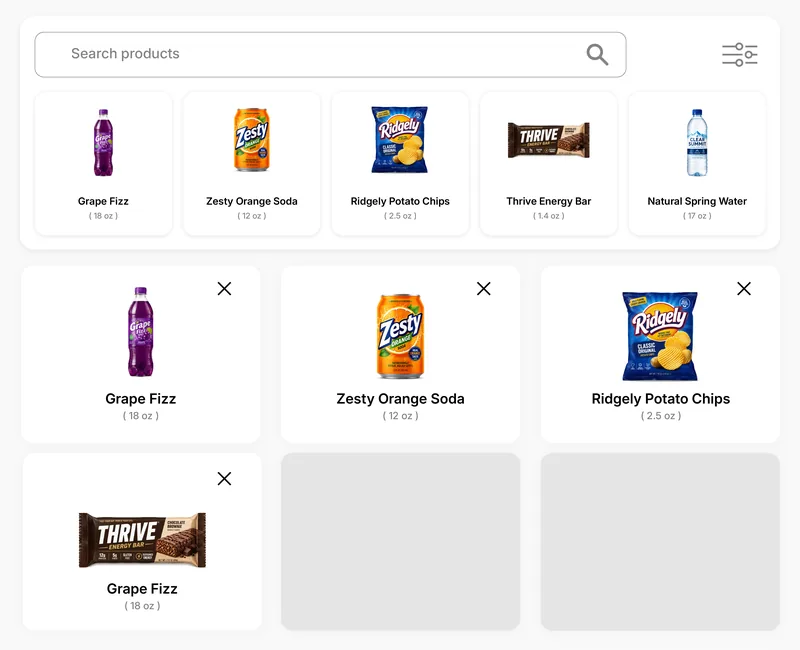Screen dimensions: 800x650
Task: Open the filter sliders icon
Action: coord(739,55)
